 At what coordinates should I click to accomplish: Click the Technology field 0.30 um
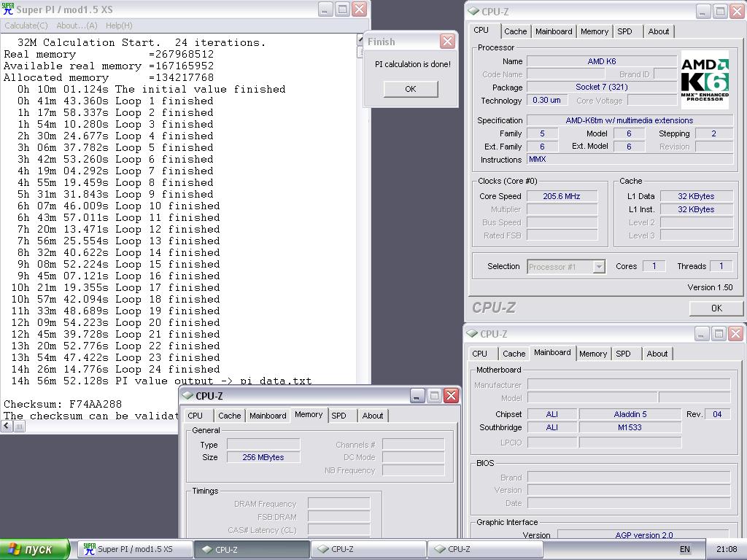[x=547, y=101]
